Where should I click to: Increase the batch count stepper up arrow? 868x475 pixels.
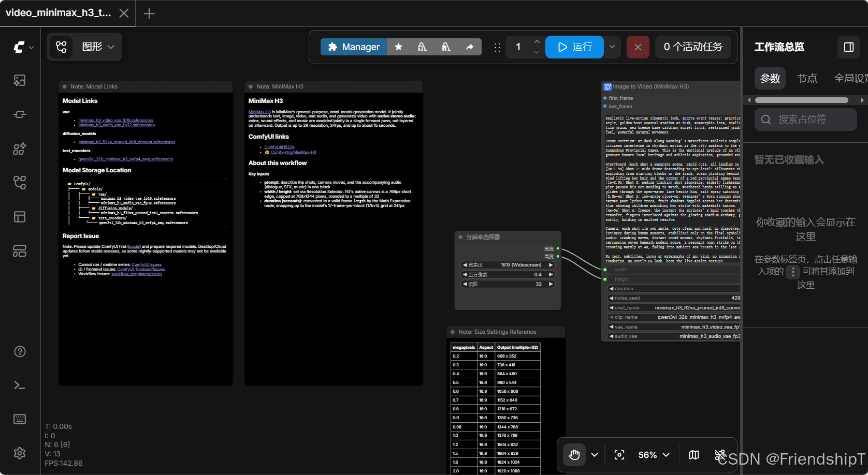(x=537, y=42)
